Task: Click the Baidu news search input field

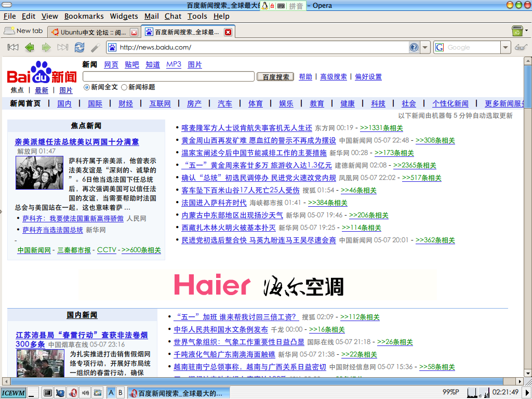Action: [169, 76]
